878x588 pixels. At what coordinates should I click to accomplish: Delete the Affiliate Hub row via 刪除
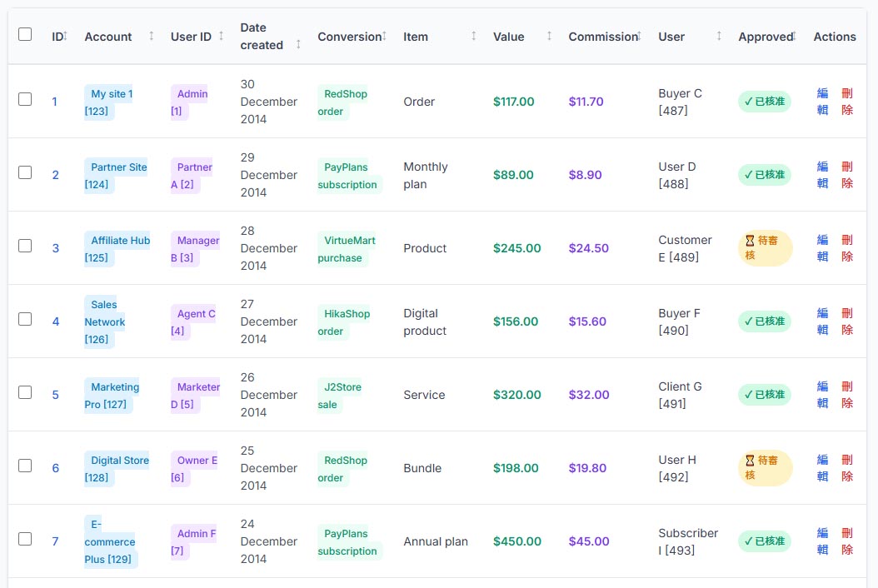(x=847, y=248)
